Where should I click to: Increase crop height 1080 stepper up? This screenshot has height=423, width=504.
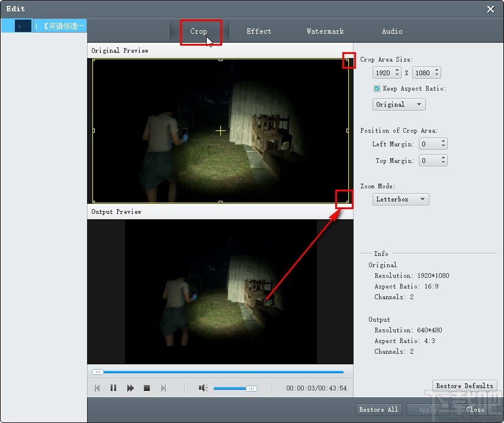[x=437, y=70]
